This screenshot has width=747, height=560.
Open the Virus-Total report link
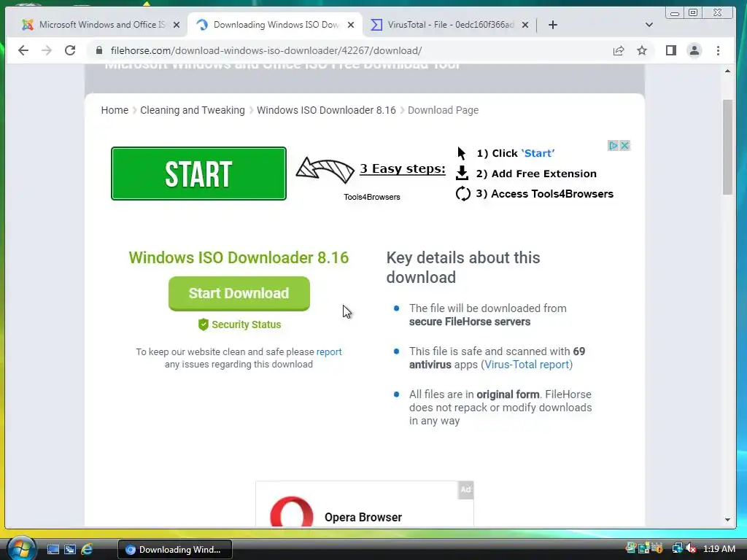pyautogui.click(x=527, y=365)
